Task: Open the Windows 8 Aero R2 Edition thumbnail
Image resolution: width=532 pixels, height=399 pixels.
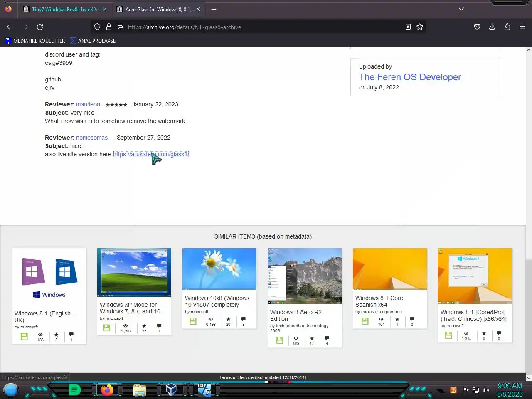Action: pos(305,276)
